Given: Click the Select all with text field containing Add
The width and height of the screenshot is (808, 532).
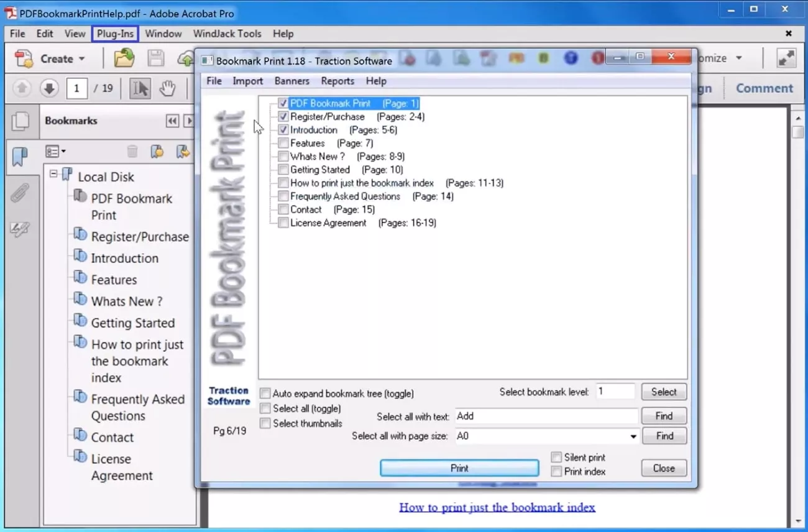Looking at the screenshot, I should click(546, 416).
